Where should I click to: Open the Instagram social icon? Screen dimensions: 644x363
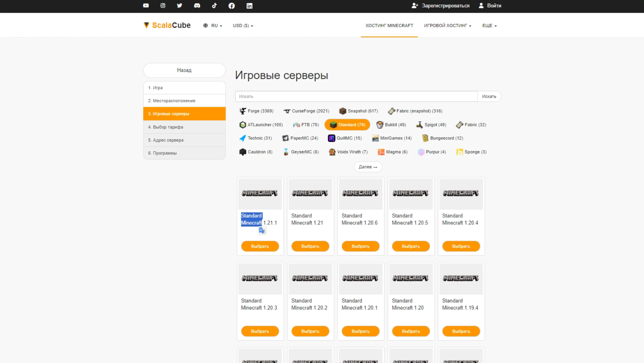tap(163, 6)
